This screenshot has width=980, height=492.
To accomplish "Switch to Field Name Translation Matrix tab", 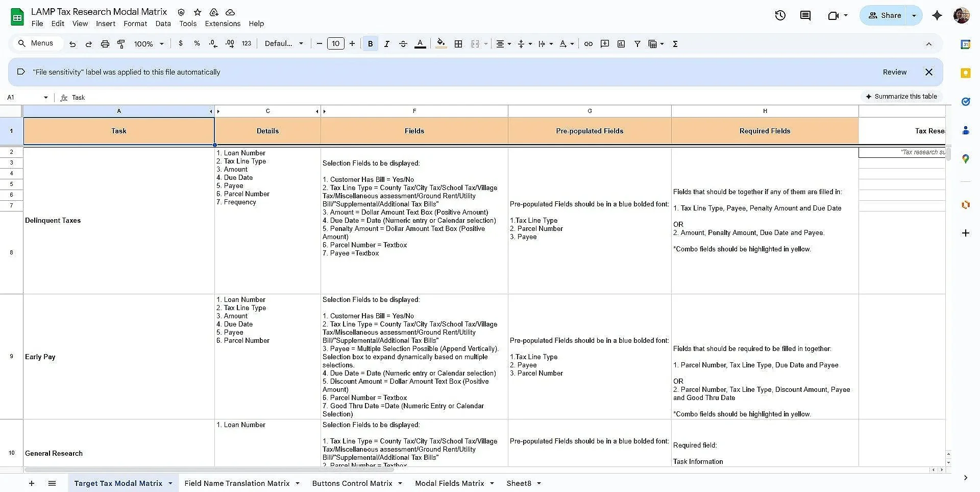I will tap(237, 483).
